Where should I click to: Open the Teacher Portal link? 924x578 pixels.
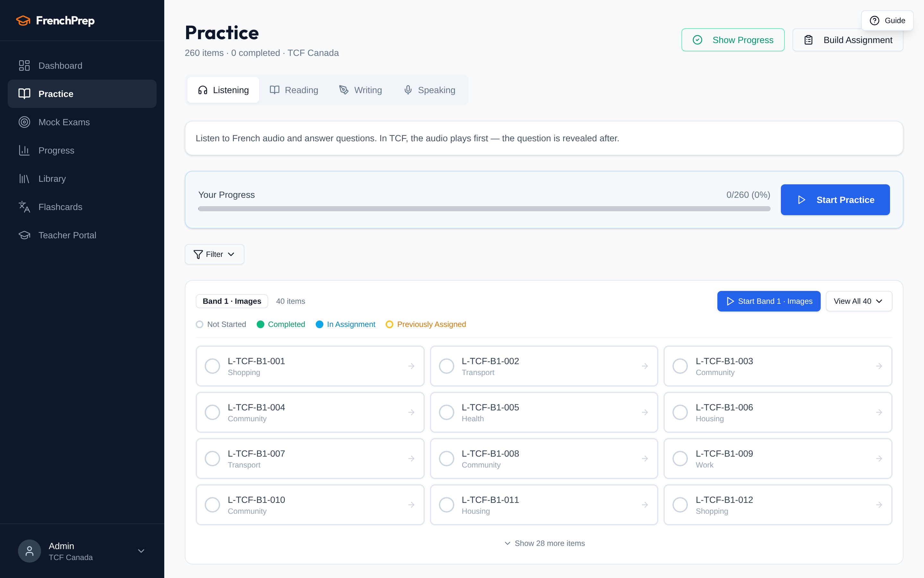pyautogui.click(x=82, y=235)
